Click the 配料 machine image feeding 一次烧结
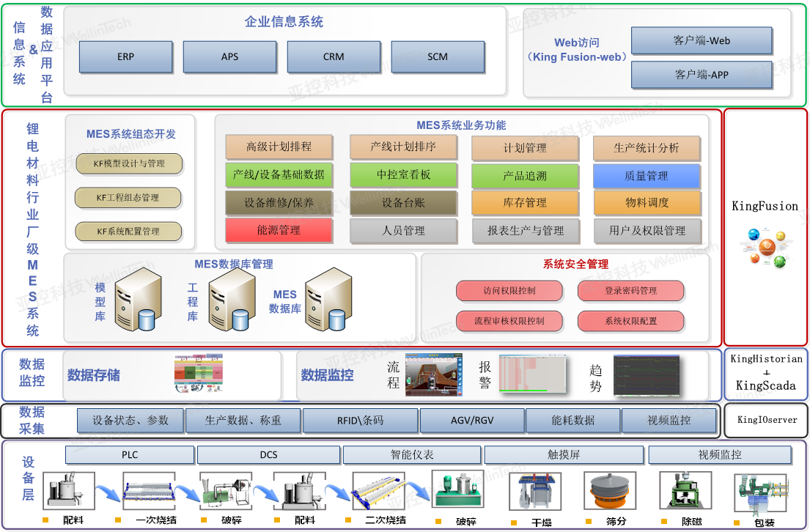Screen dimensions: 810x532 pyautogui.click(x=69, y=490)
